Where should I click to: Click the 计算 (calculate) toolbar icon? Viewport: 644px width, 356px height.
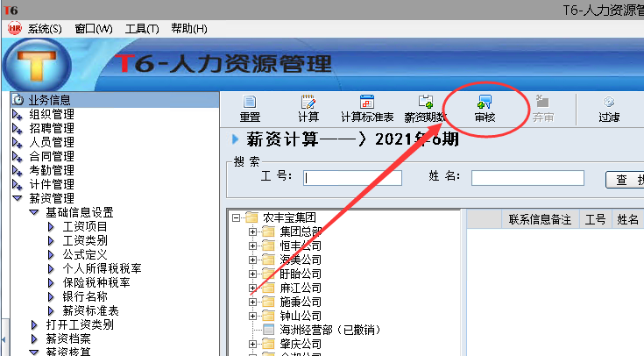[308, 102]
